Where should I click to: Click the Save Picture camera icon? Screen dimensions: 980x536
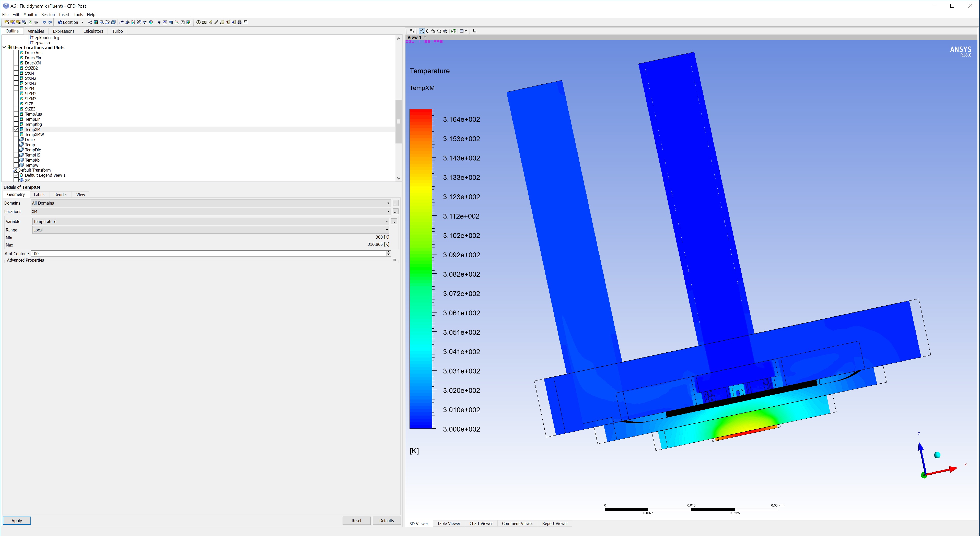(x=36, y=23)
